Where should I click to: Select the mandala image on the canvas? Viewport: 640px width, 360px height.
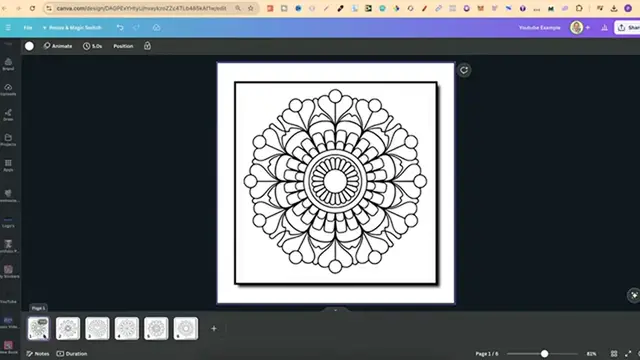pyautogui.click(x=336, y=182)
